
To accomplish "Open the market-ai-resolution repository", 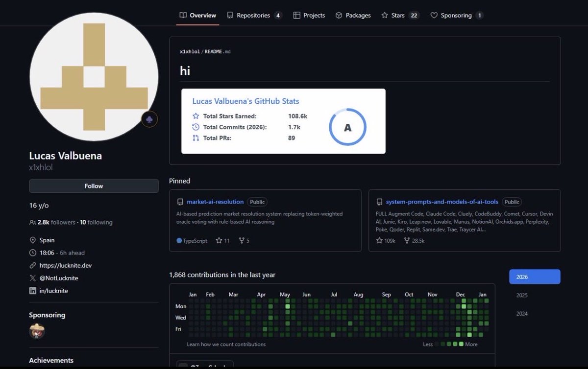I will tap(215, 202).
